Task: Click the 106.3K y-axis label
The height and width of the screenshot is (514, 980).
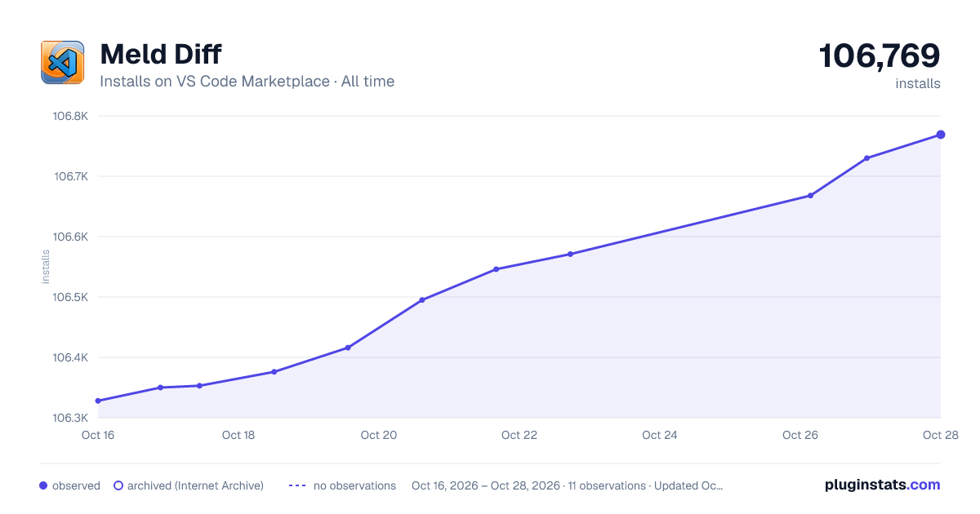Action: point(70,418)
